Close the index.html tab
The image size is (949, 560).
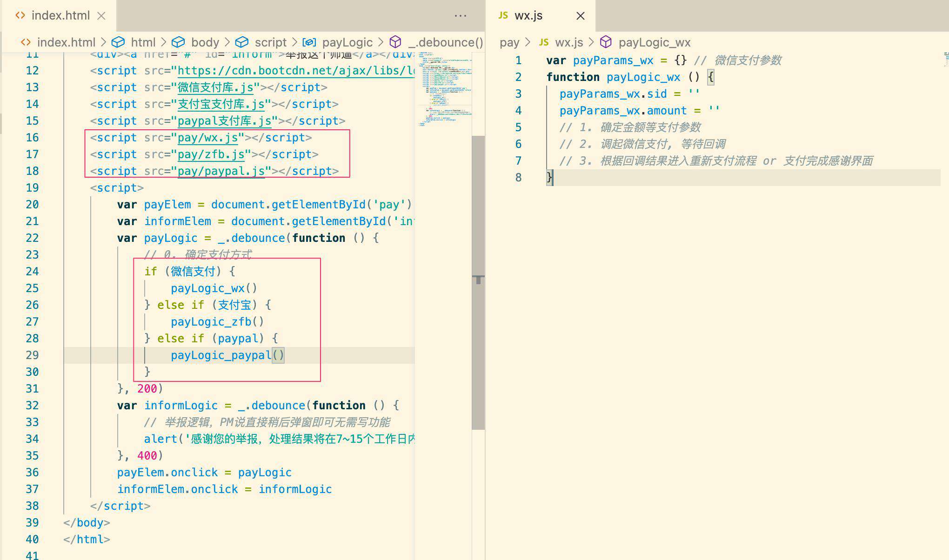tap(101, 16)
